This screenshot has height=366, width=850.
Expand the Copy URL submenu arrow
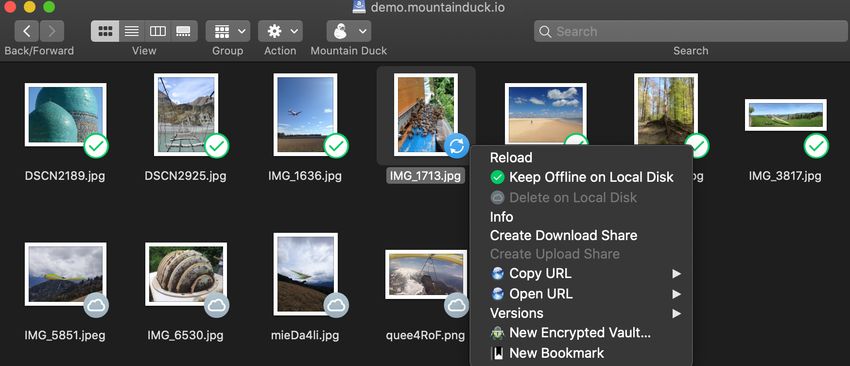click(677, 274)
